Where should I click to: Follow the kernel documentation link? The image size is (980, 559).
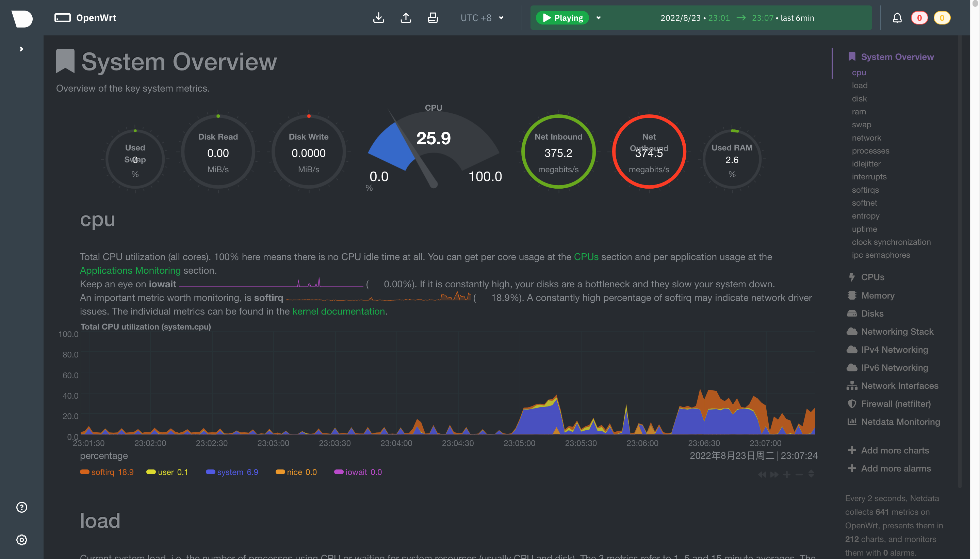click(338, 312)
